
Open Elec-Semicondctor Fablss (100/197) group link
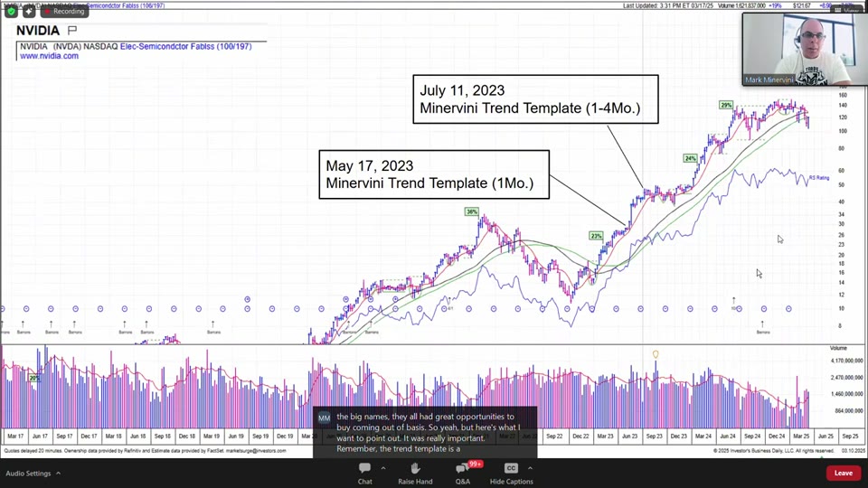point(186,46)
